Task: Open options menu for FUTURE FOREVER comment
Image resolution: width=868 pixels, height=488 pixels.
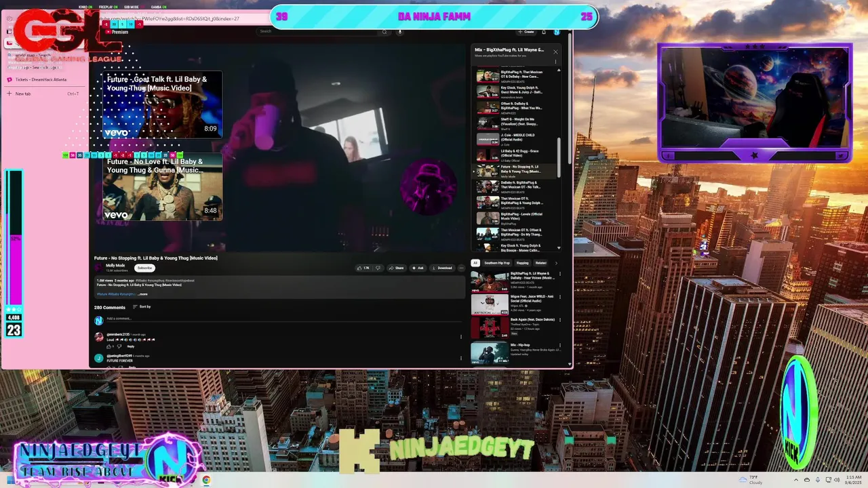Action: click(x=461, y=358)
